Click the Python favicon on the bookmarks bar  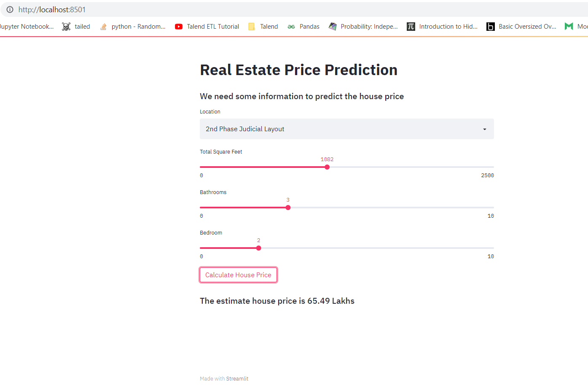click(x=103, y=26)
